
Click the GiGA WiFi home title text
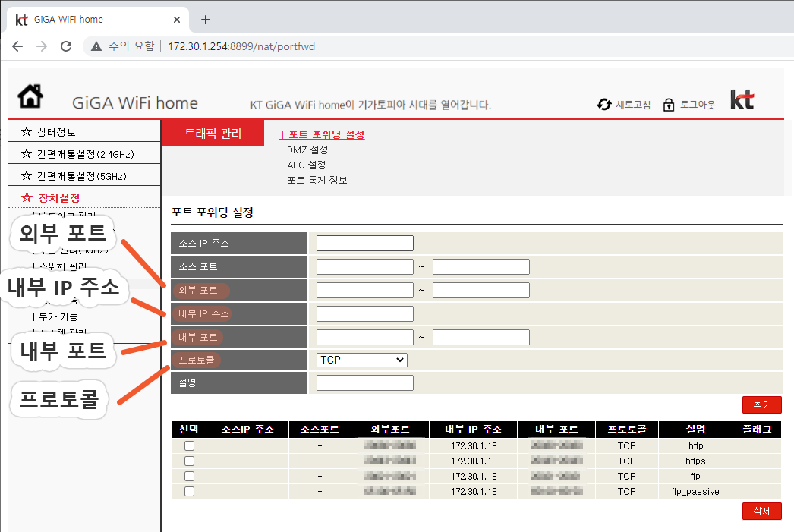tap(135, 103)
